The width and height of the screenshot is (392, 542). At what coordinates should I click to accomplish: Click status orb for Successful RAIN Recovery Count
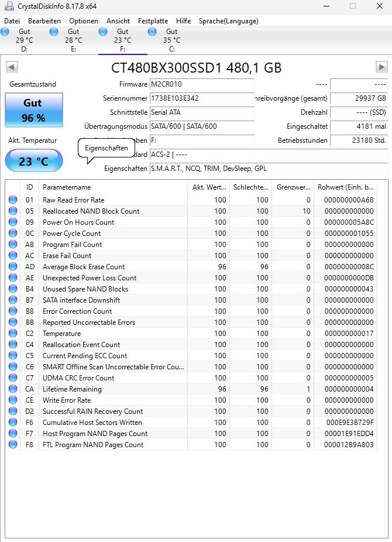click(x=13, y=411)
